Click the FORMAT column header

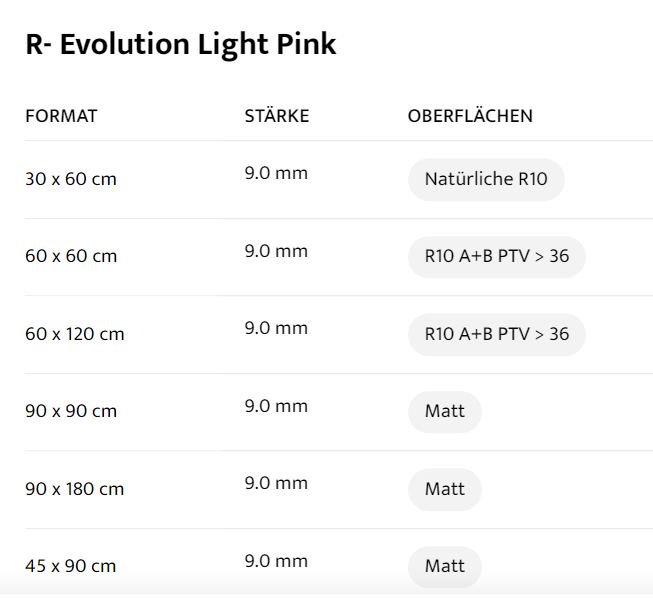coord(61,116)
